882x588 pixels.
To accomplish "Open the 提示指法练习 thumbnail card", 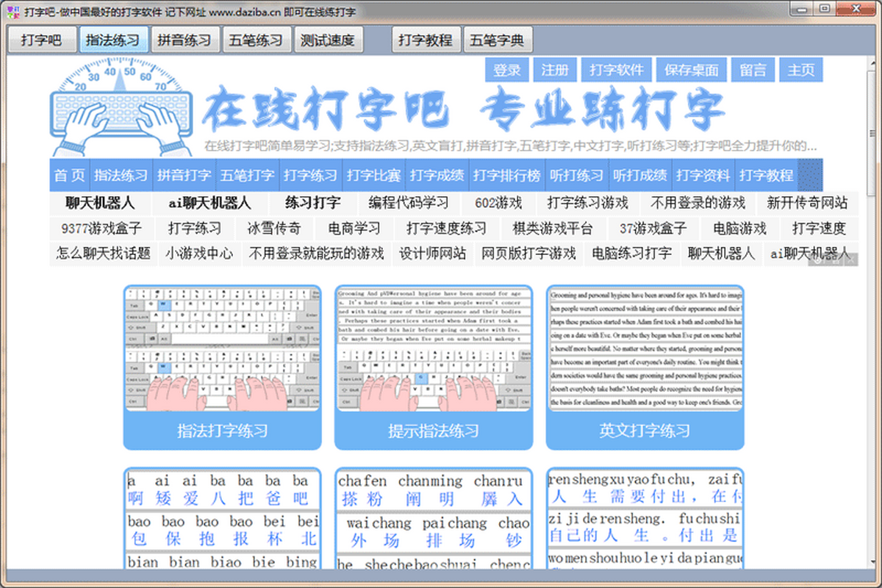I will (x=434, y=349).
